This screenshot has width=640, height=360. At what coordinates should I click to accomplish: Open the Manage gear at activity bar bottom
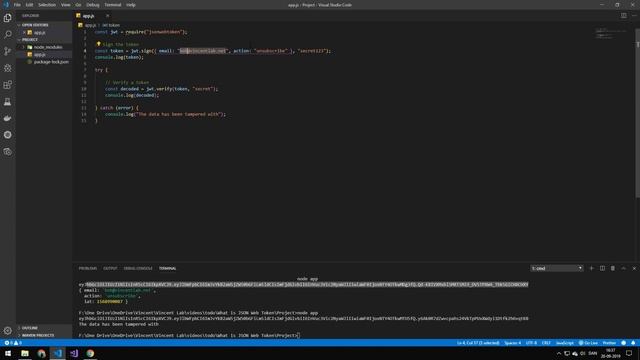(x=7, y=331)
